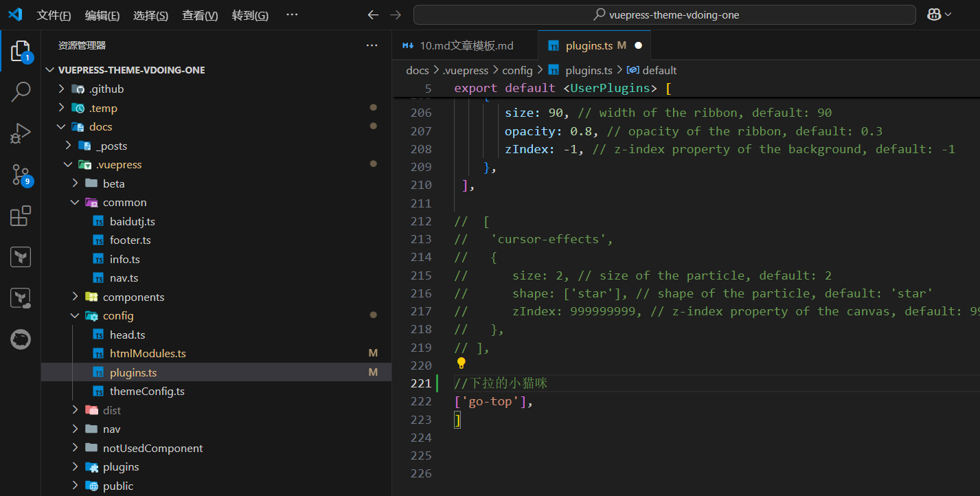The height and width of the screenshot is (496, 980).
Task: Open the Terraform extension icon in activity bar
Action: coord(21,257)
